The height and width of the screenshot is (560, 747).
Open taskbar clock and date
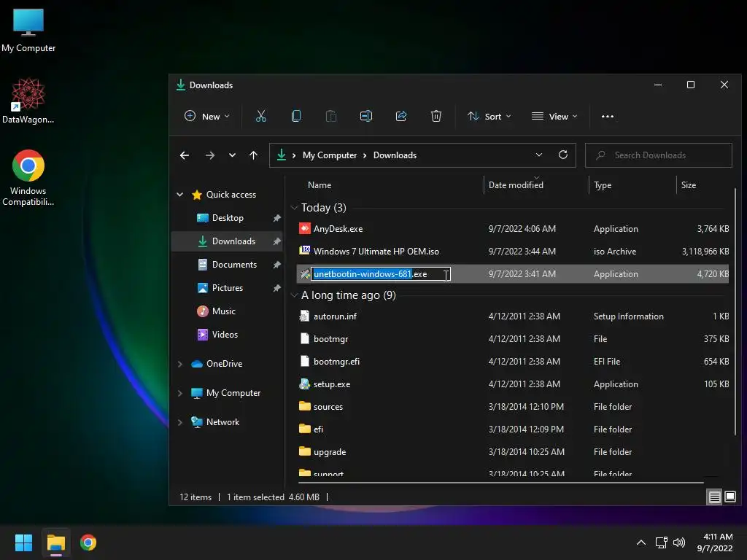tap(715, 542)
